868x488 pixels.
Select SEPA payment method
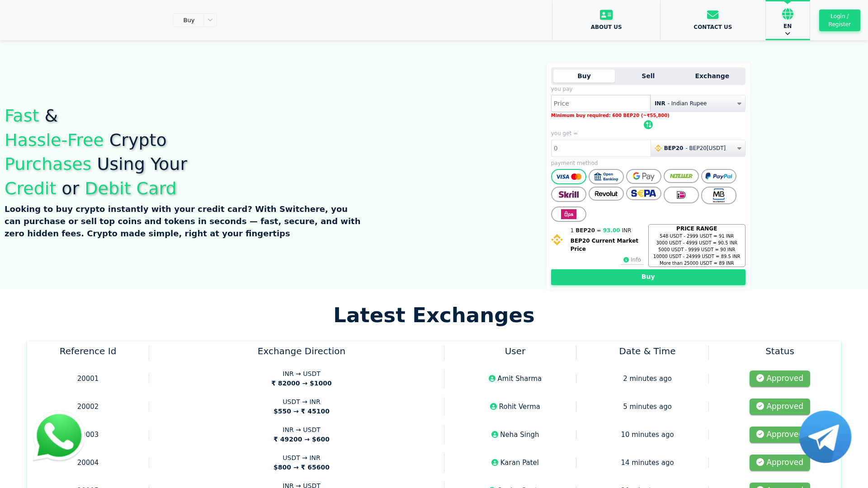tap(643, 193)
